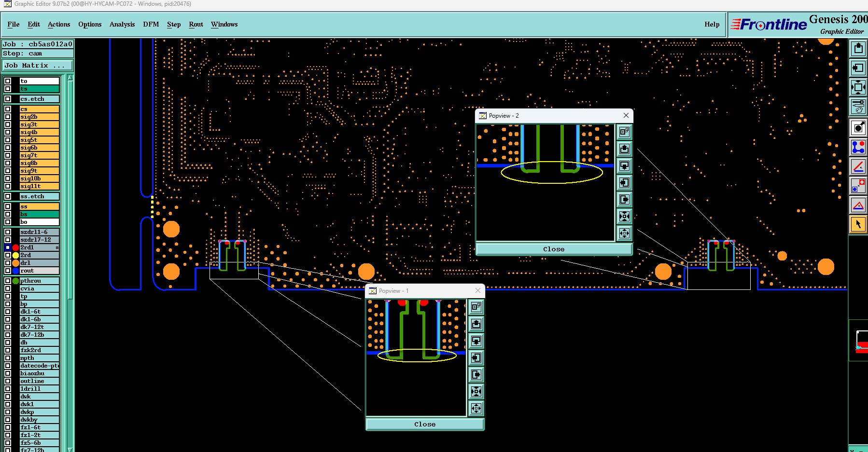Select the layer named datecode-pt
868x452 pixels.
(40, 366)
